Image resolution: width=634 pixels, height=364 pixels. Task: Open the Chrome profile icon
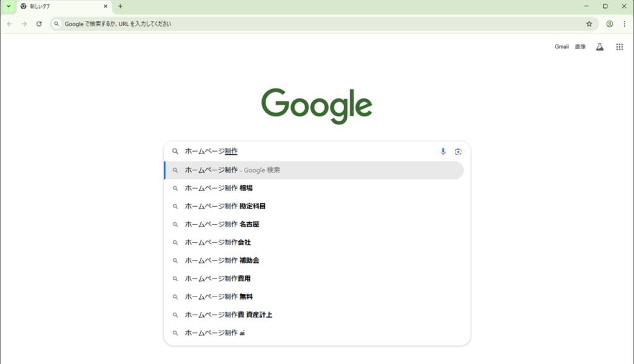[x=609, y=24]
